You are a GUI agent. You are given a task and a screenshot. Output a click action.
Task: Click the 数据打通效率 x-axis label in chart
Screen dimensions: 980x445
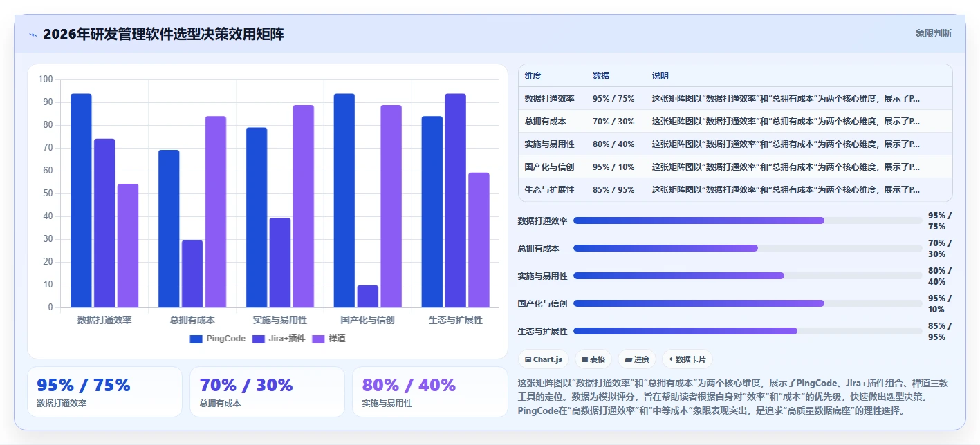(x=104, y=320)
